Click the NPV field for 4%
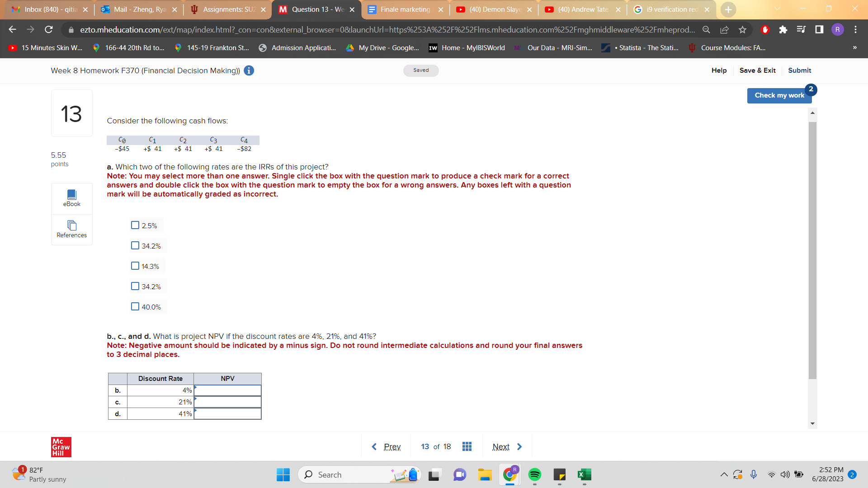 [x=227, y=390]
